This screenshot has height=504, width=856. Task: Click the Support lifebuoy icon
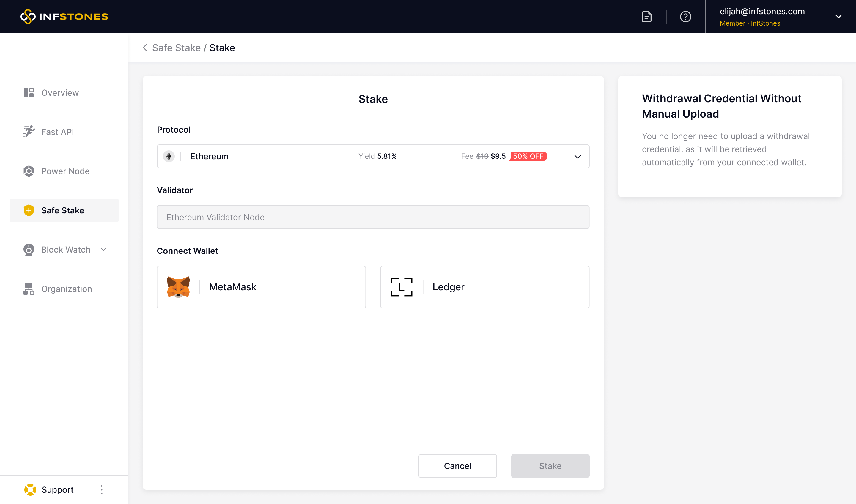click(30, 489)
